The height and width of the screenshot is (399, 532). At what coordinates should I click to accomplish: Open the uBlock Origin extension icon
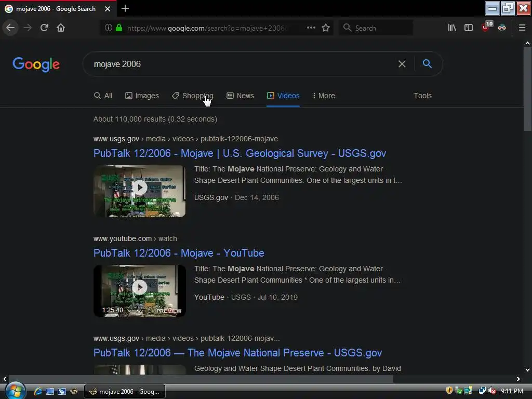[486, 27]
